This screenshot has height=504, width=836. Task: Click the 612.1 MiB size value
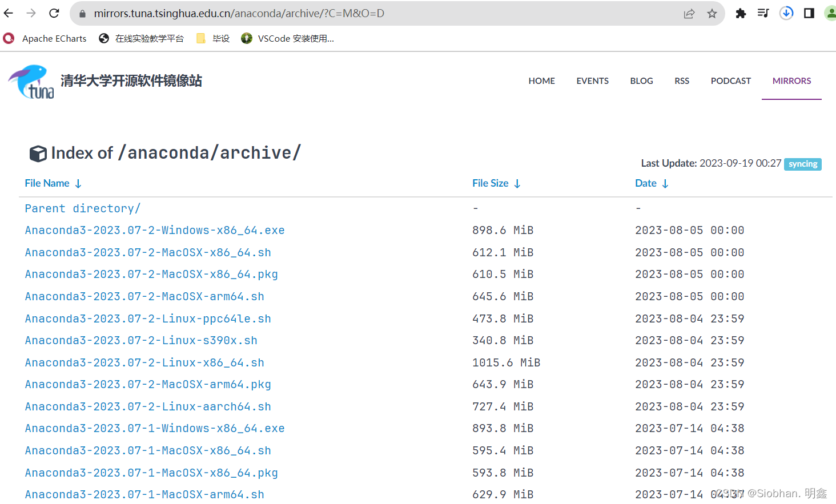tap(503, 253)
